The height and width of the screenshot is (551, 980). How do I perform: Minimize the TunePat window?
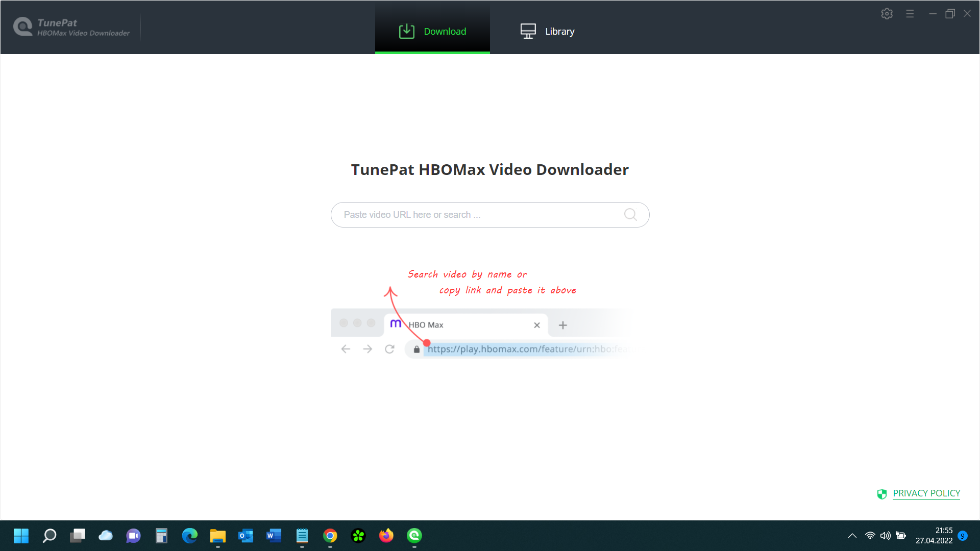[933, 14]
